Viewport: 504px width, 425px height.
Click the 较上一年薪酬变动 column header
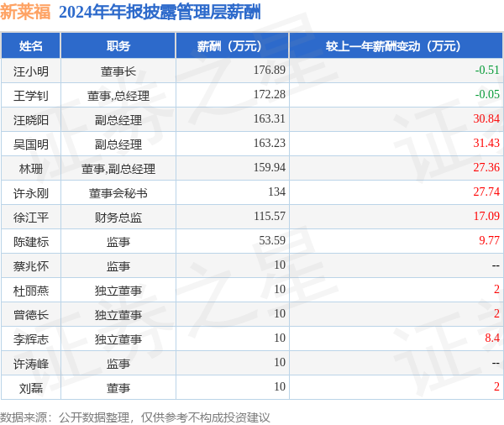(x=396, y=45)
